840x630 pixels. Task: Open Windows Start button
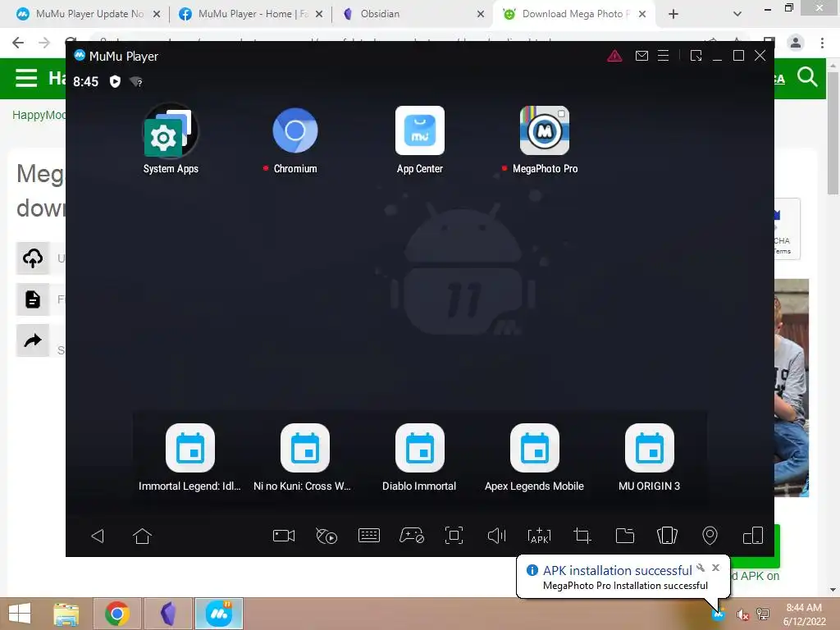[20, 614]
